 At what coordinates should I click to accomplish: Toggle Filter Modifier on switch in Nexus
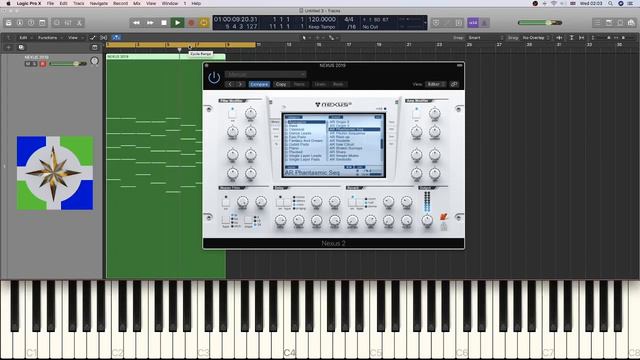pos(232,114)
